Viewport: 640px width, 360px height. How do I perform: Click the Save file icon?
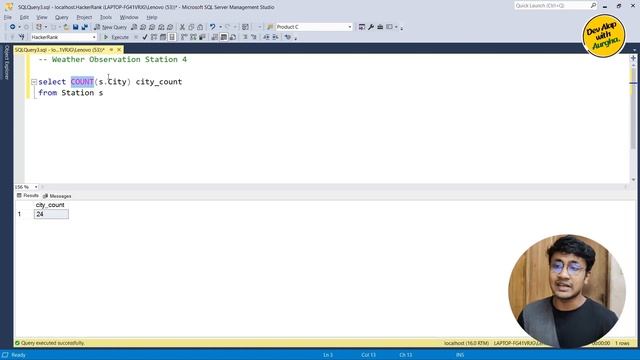[x=76, y=27]
